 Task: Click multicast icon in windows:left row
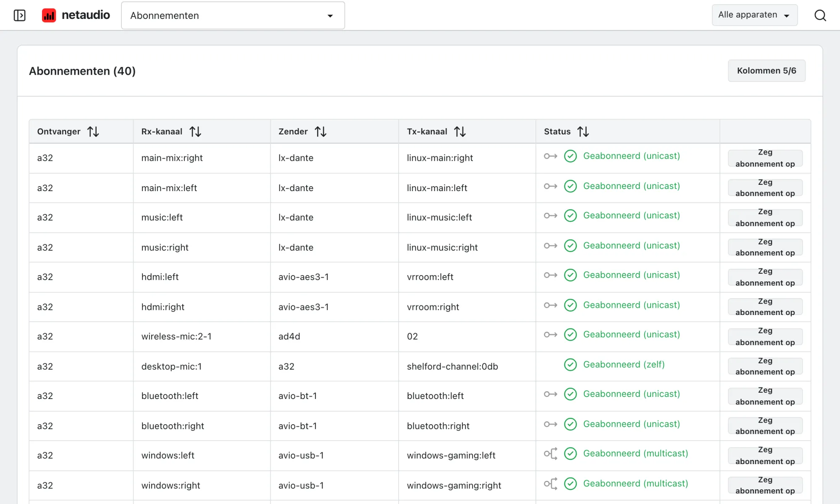(551, 454)
